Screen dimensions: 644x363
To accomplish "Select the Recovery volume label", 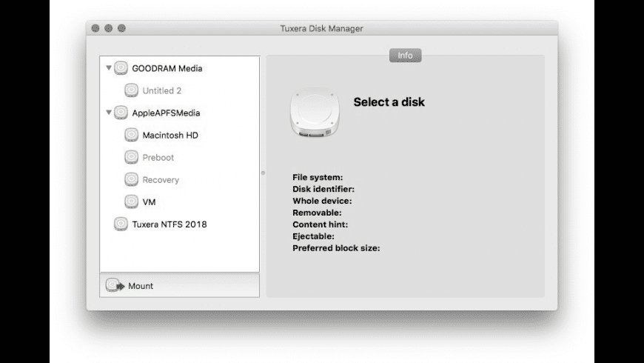I will point(161,180).
